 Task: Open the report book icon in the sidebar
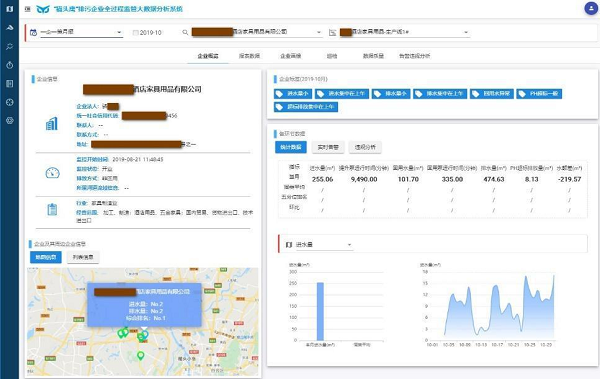10,84
